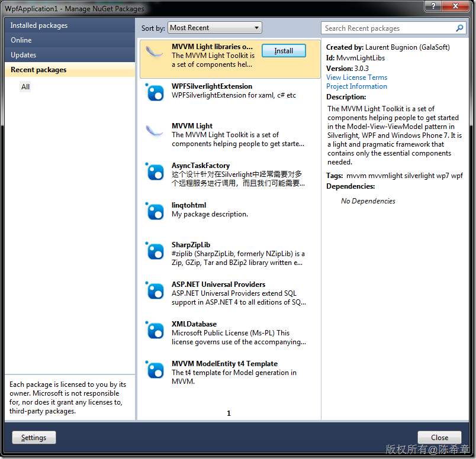This screenshot has width=476, height=459.
Task: Select the AsyncTaskFactory package title
Action: coord(201,166)
